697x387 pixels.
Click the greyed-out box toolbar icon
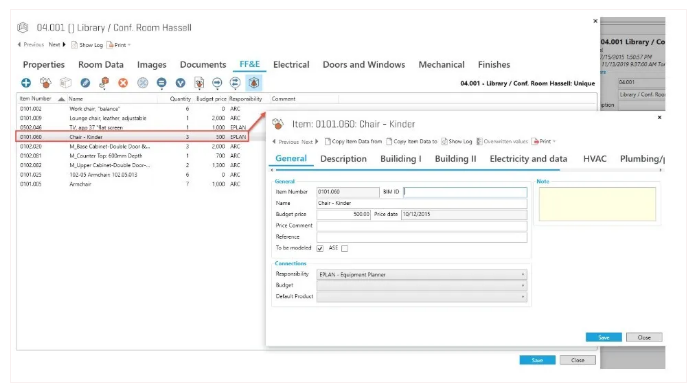tap(66, 83)
